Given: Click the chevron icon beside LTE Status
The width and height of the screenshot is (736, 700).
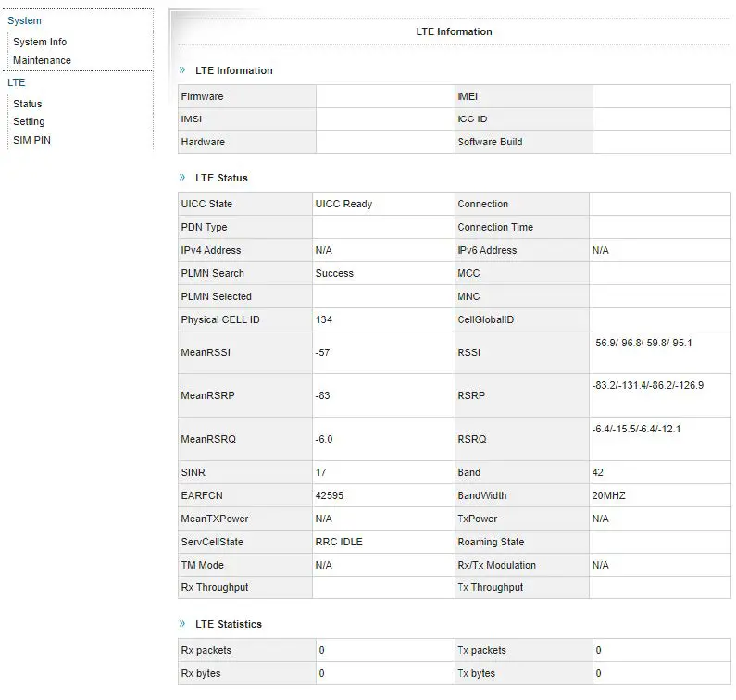Looking at the screenshot, I should (182, 177).
